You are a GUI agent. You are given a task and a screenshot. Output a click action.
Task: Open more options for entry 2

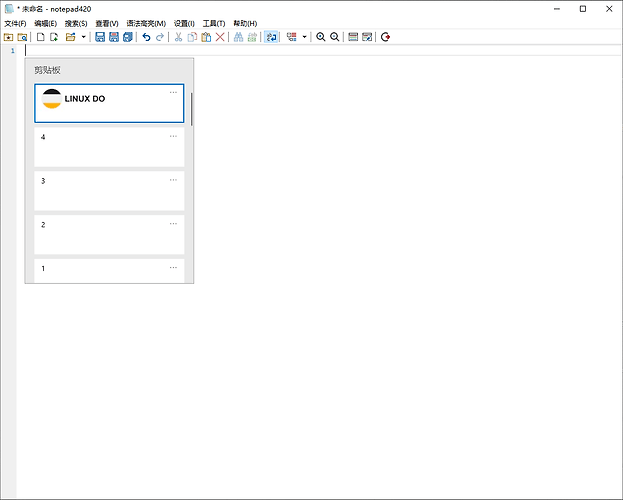(x=173, y=223)
